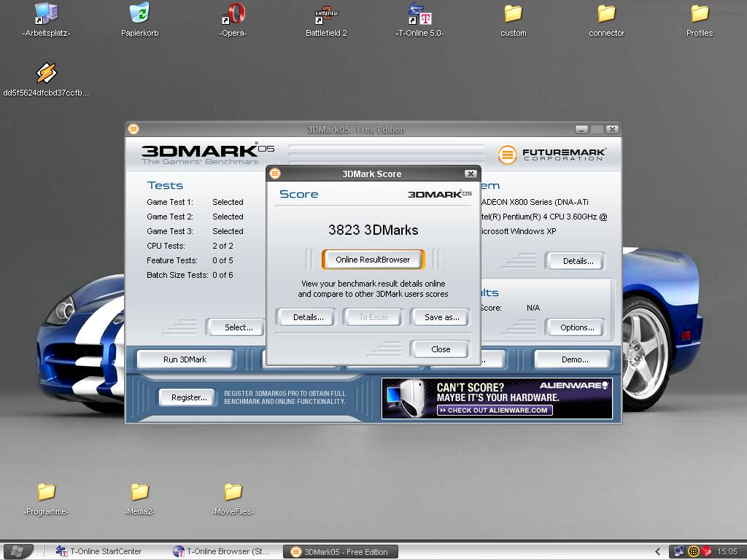
Task: Click the Register 3DMark05 Pro promo text
Action: [285, 397]
